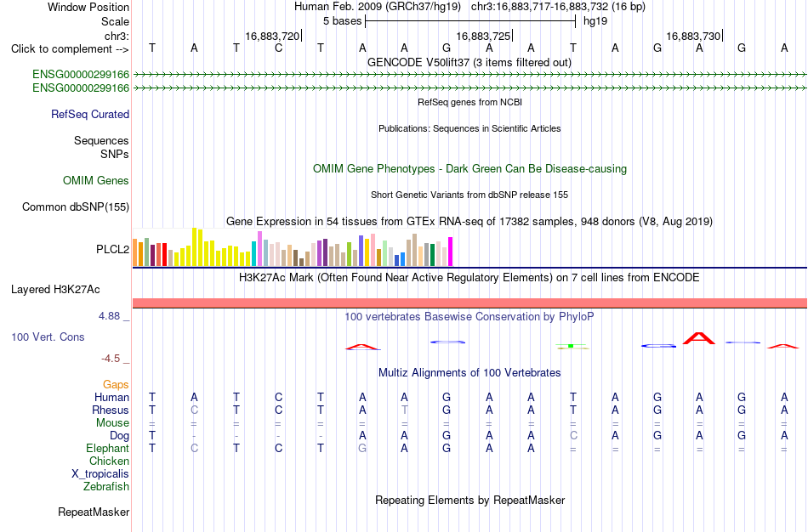Viewport: 808px width, 532px height.
Task: Click the 'RefSeq genes from NCBI' title
Action: [x=470, y=102]
